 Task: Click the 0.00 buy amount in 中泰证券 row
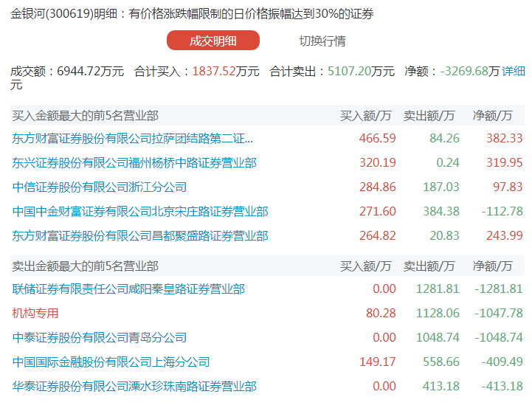(x=384, y=337)
